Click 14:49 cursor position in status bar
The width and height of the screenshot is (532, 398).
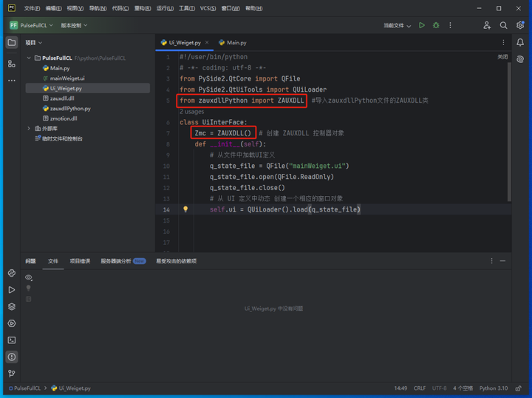400,388
